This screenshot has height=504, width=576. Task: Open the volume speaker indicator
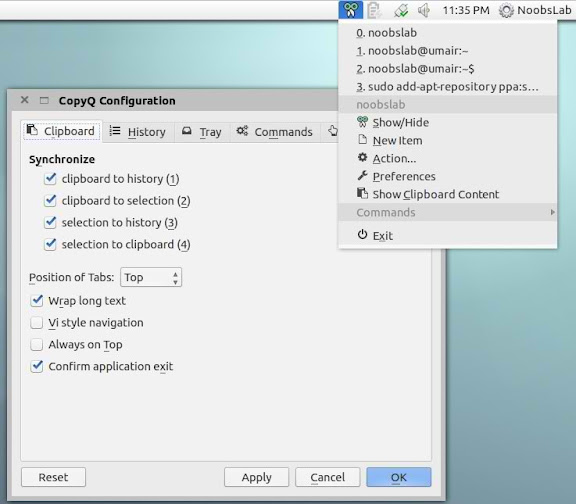(424, 10)
